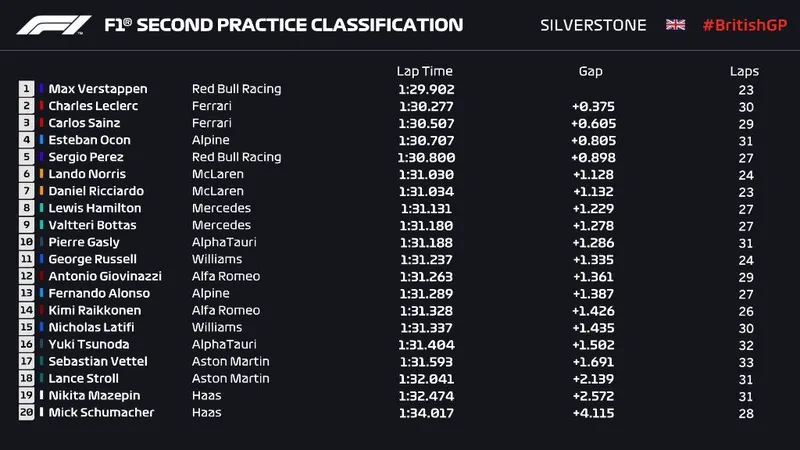Click the British flag icon
800x450 pixels.
(x=676, y=24)
